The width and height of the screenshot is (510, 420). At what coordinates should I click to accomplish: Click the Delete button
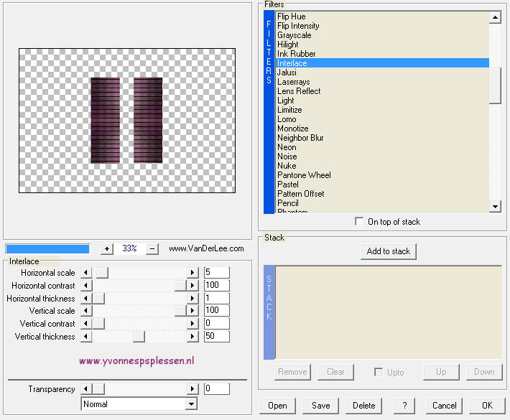tap(363, 406)
